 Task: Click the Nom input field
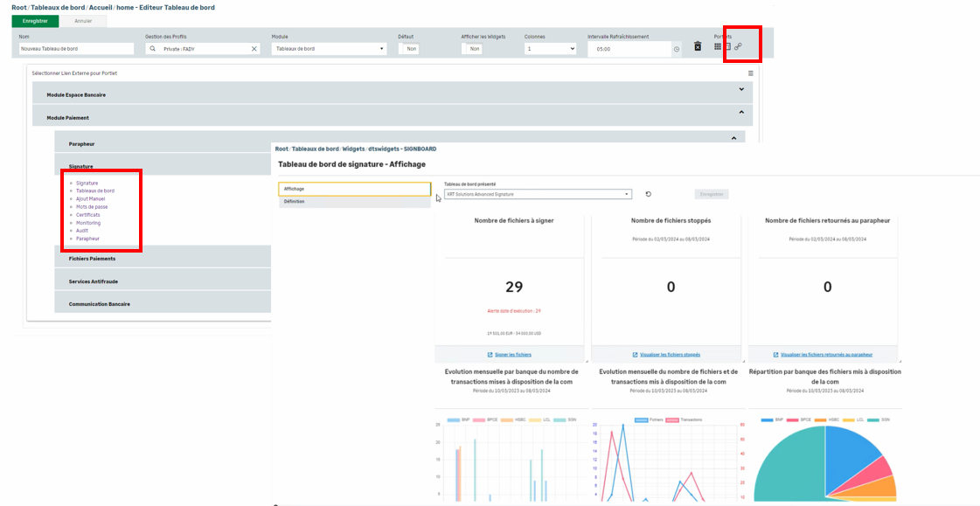[74, 49]
